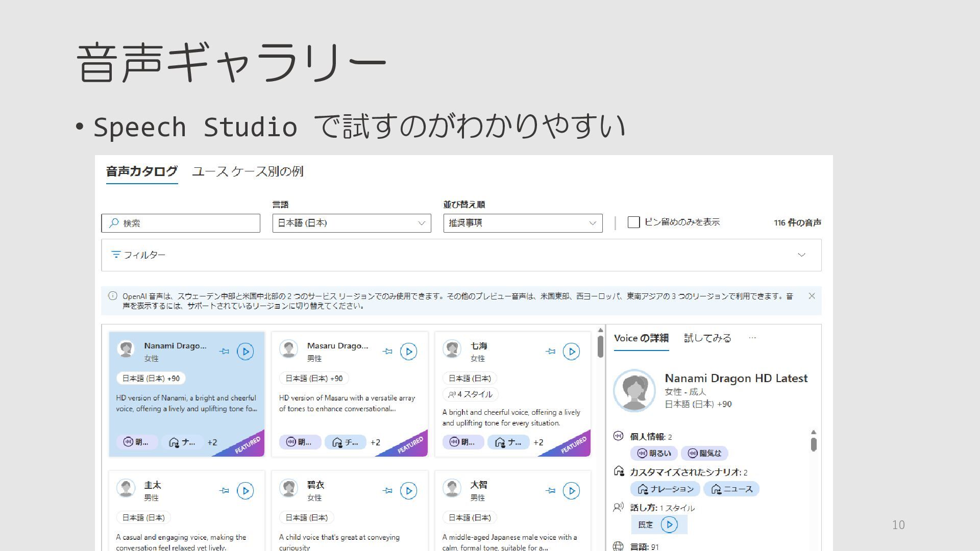Pin the Nanami Dragon voice card
980x551 pixels.
click(224, 352)
